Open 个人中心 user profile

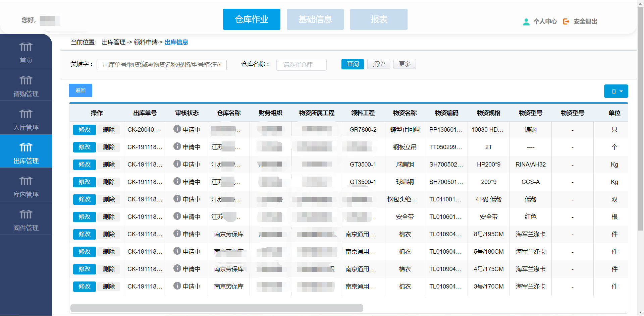540,21
